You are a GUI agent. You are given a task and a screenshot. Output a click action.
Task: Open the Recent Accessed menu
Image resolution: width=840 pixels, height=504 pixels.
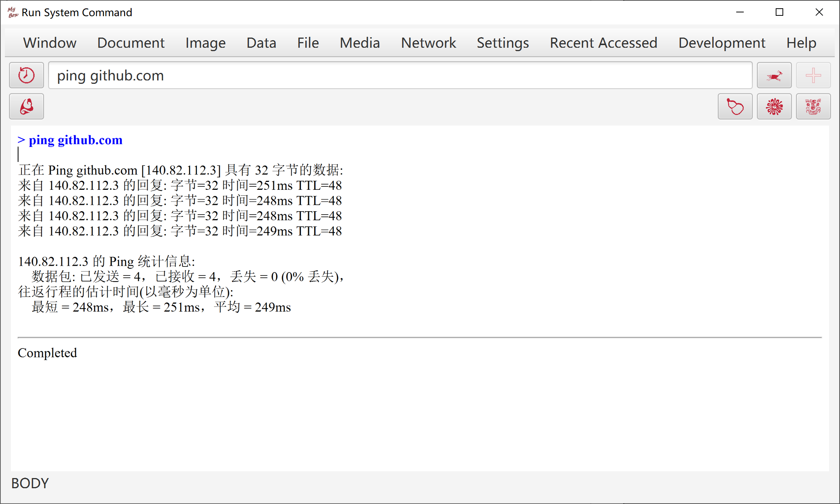[x=603, y=43]
